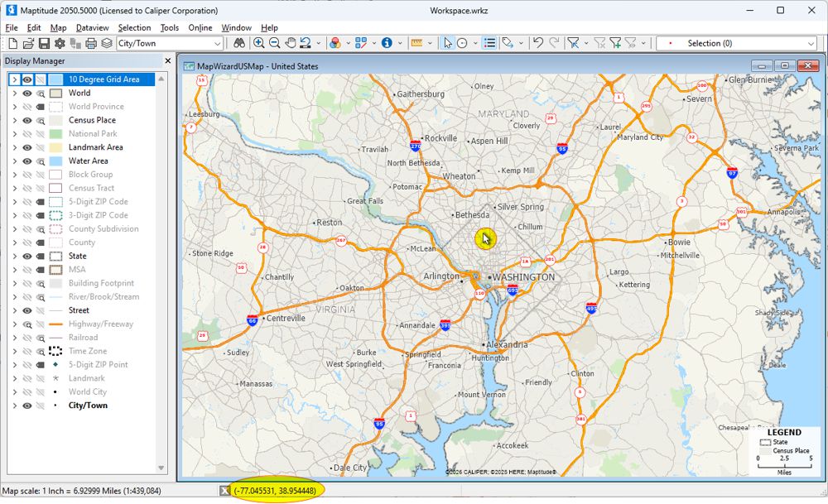
Task: Open the Dataview menu
Action: click(93, 28)
